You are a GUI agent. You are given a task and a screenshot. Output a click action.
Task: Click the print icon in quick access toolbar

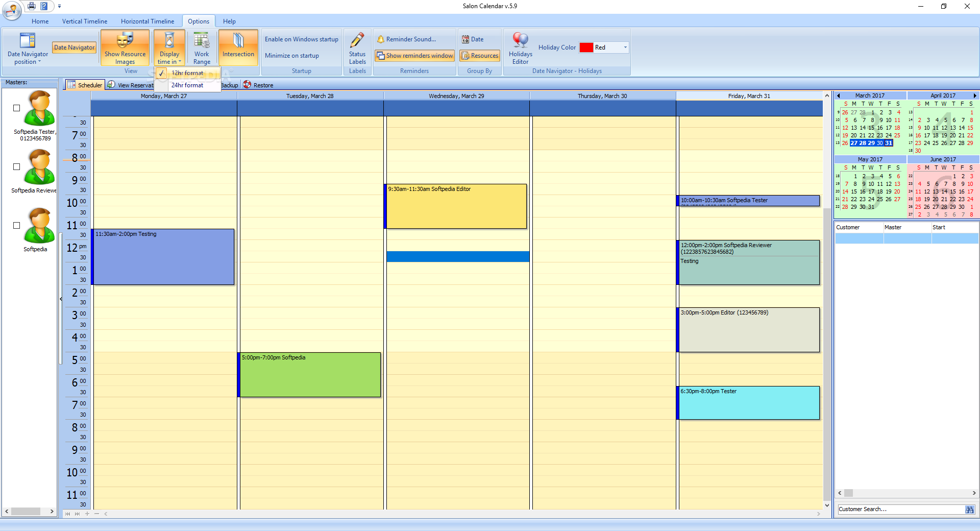(x=32, y=6)
